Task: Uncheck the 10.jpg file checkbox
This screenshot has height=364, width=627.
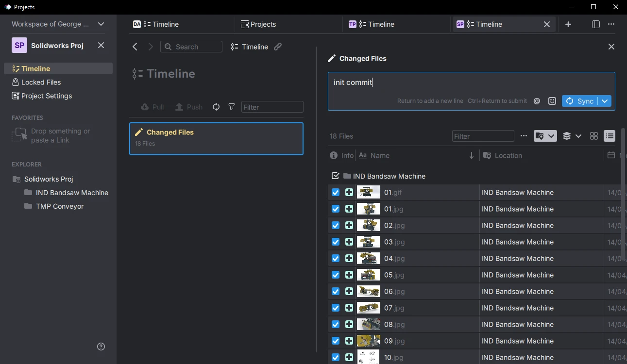Action: click(x=335, y=357)
